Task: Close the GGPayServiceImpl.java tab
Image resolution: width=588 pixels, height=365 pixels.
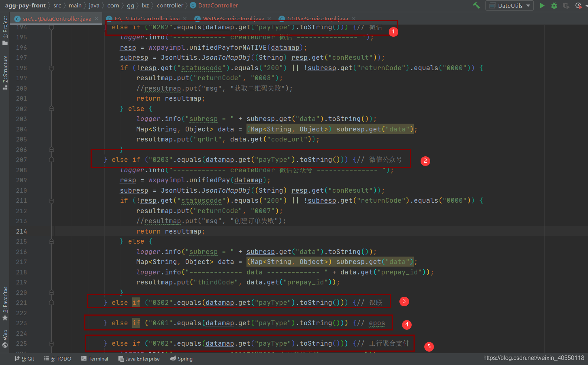Action: tap(353, 19)
